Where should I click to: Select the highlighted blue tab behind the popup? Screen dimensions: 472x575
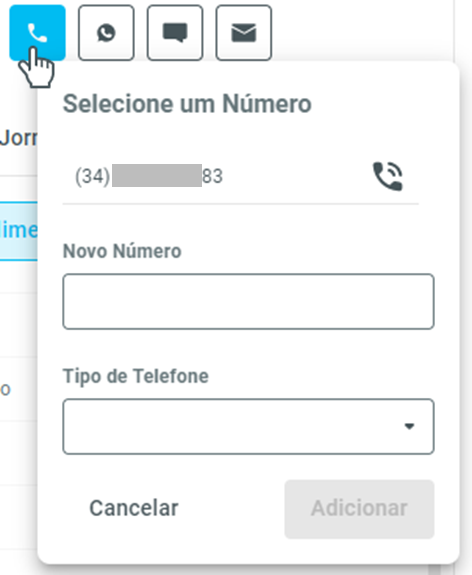click(x=19, y=231)
